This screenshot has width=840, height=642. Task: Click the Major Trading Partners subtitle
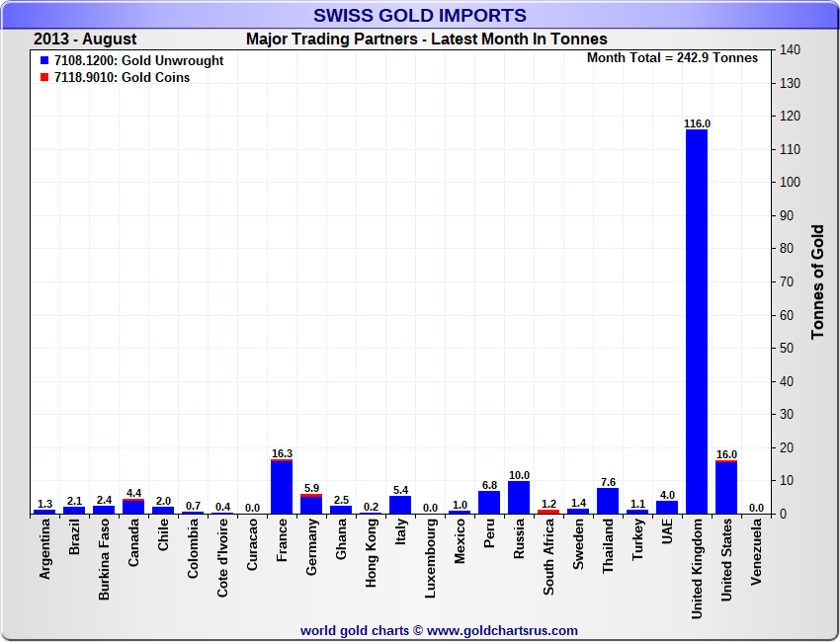tap(426, 40)
